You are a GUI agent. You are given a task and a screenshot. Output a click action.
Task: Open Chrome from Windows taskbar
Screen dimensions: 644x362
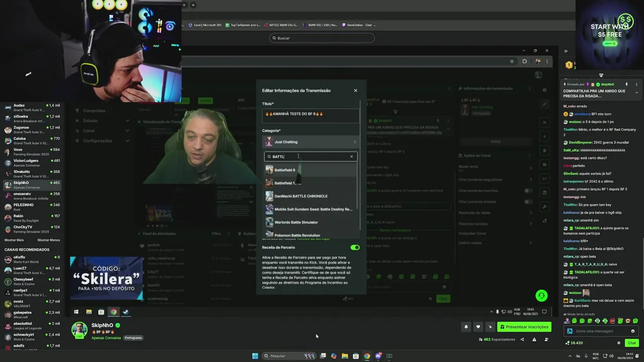pos(367,356)
